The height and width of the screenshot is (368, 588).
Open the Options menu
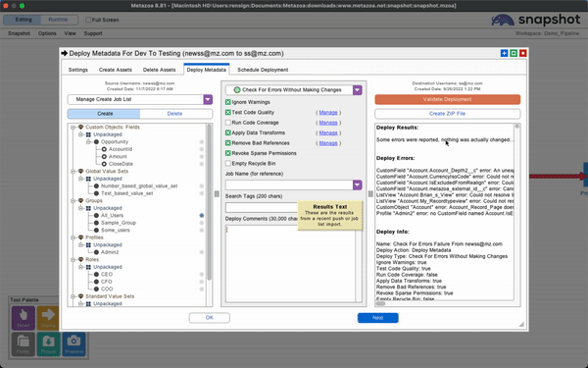47,33
